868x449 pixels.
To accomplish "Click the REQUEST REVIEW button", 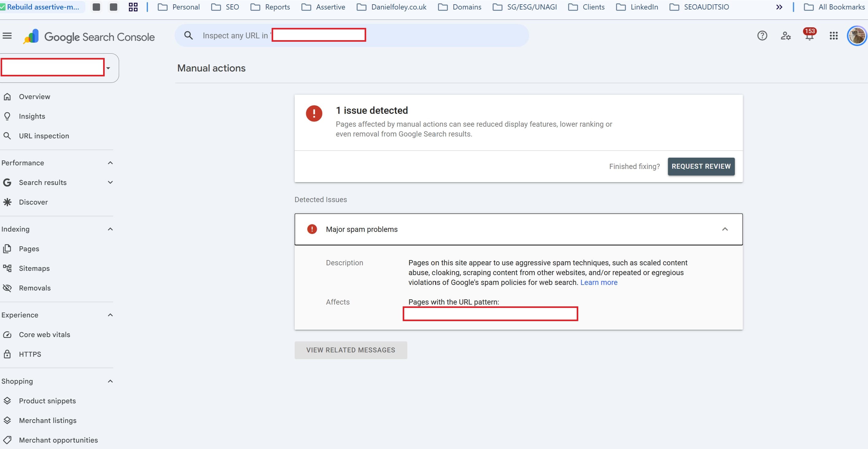I will (x=701, y=166).
